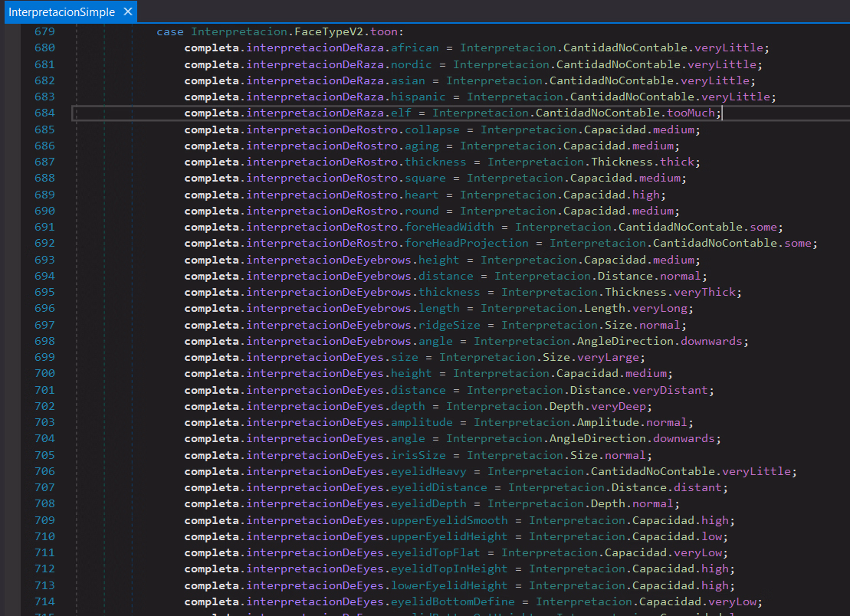Click the 'african' property on line 680
The image size is (850, 616).
[x=415, y=48]
